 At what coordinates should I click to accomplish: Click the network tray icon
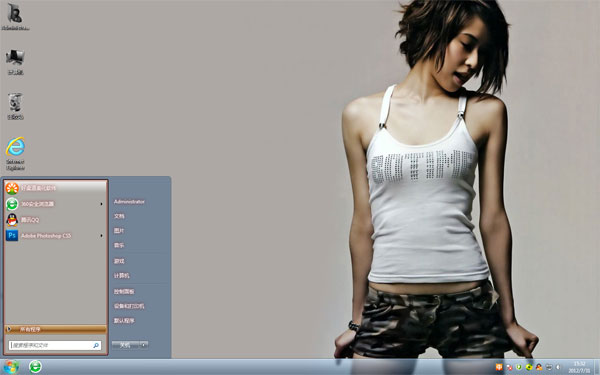[x=549, y=367]
